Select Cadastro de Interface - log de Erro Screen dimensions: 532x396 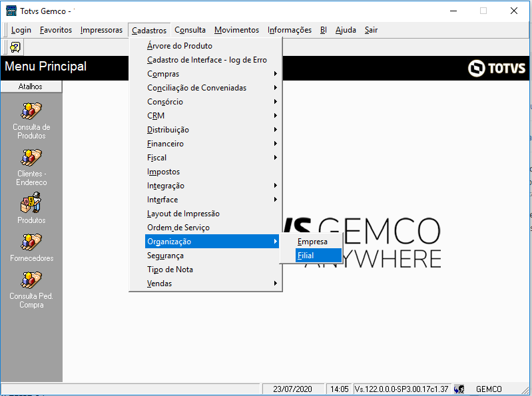point(212,60)
